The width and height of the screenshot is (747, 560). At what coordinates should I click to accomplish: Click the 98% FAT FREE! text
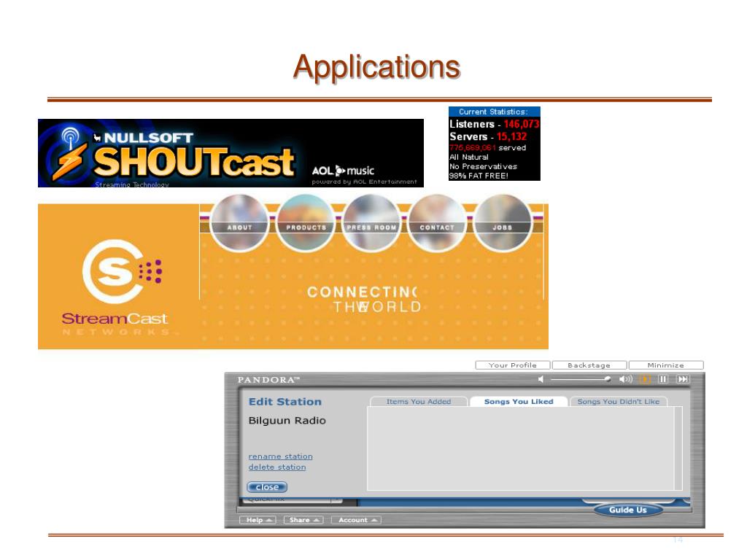[x=479, y=176]
